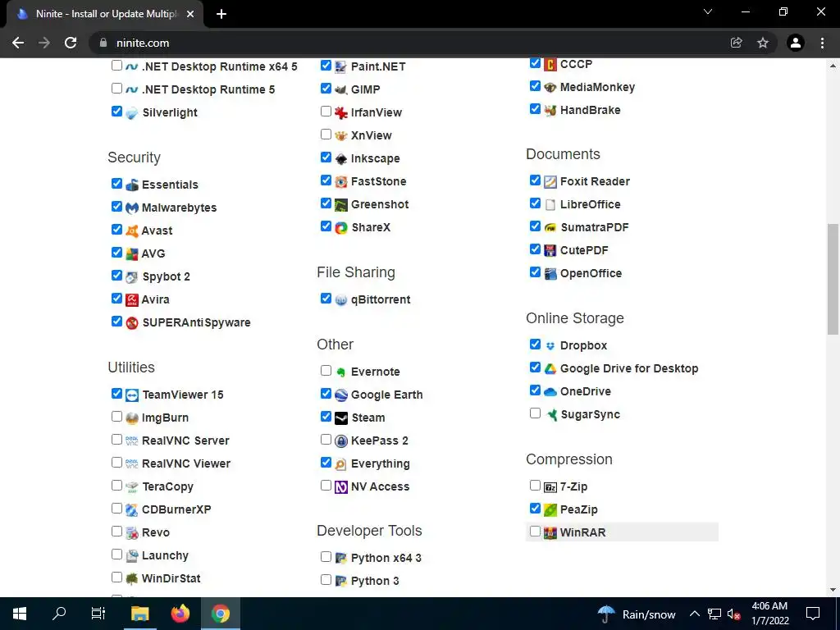840x630 pixels.
Task: Enable the 7-Zip checkbox
Action: 535,486
